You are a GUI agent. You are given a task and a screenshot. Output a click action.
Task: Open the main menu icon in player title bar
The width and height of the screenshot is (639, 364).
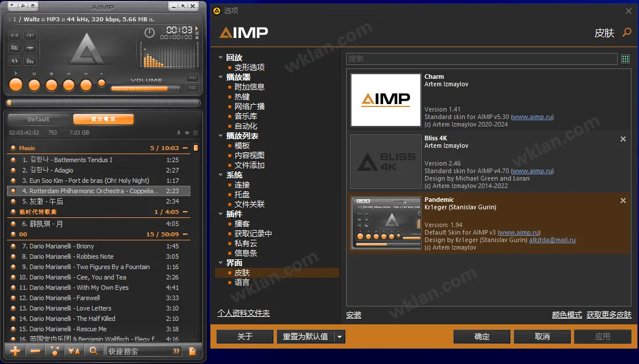coord(12,6)
